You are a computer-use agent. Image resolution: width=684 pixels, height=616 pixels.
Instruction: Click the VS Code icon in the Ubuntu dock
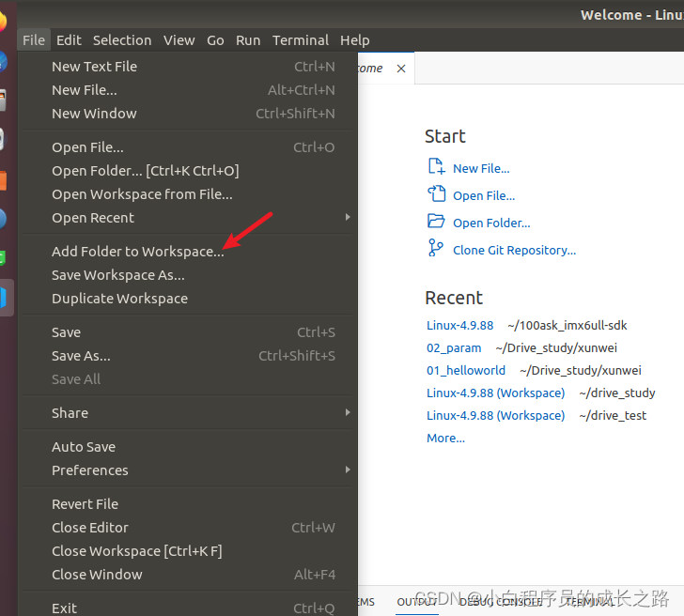pyautogui.click(x=5, y=298)
